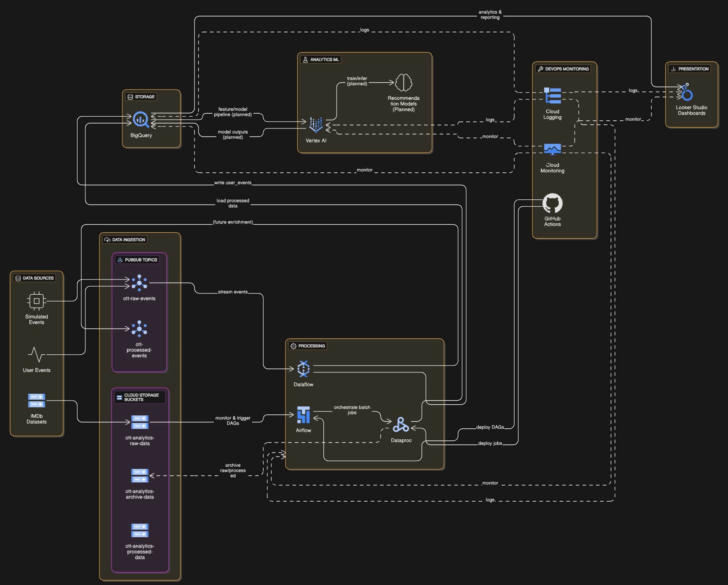Expand the CLOUD STORAGE BUCKETS group
This screenshot has width=728, height=585.
pos(139,397)
